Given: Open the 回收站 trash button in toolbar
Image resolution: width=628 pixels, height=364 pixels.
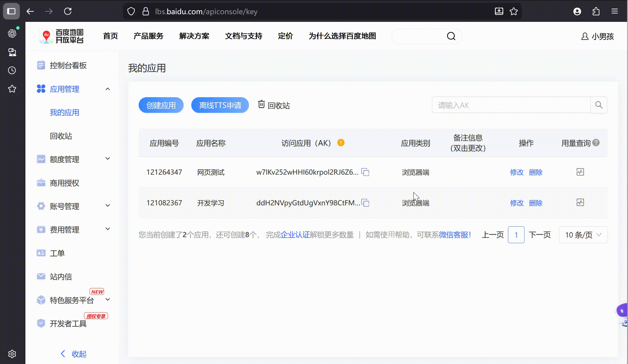Looking at the screenshot, I should [274, 105].
